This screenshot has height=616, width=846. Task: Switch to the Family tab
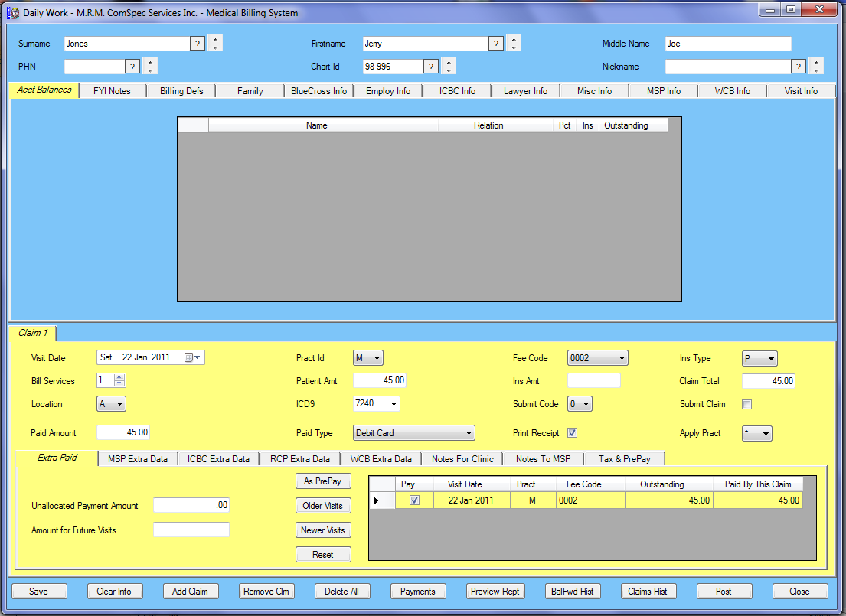[250, 91]
